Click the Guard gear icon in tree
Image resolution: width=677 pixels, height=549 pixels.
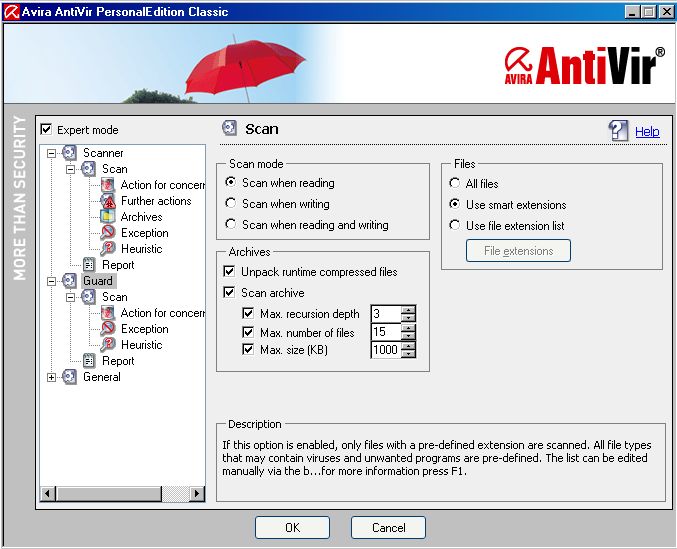pos(69,281)
